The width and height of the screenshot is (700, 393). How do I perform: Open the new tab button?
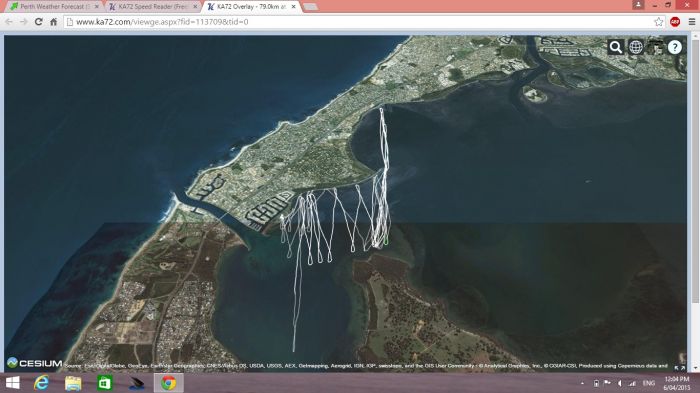pyautogui.click(x=310, y=7)
